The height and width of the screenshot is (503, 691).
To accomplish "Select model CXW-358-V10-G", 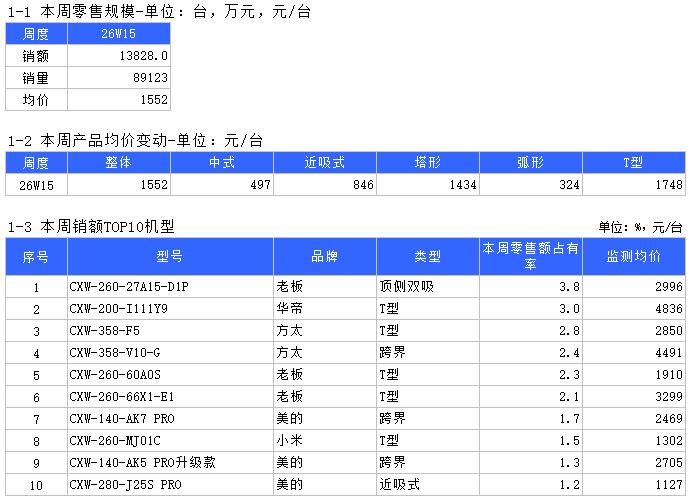I will click(115, 353).
